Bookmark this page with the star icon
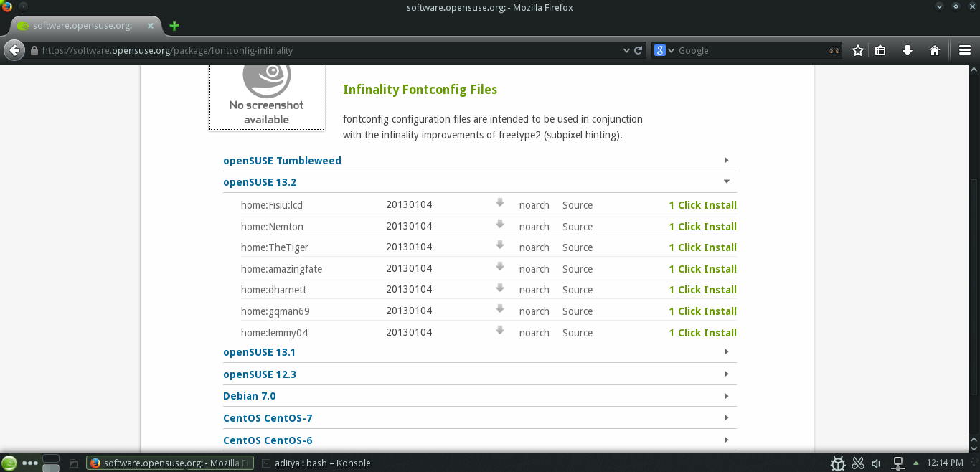The height and width of the screenshot is (472, 980). tap(857, 50)
